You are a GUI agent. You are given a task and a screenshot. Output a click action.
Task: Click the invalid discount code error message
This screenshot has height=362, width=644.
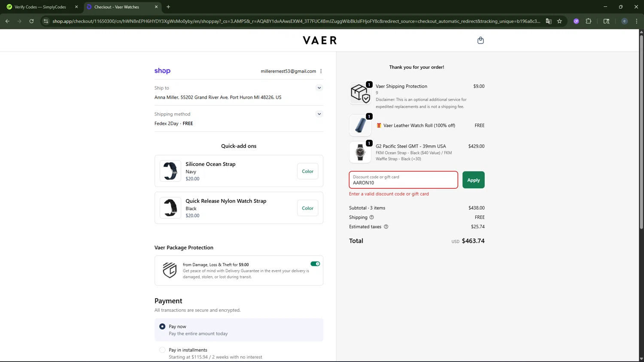coord(389,194)
